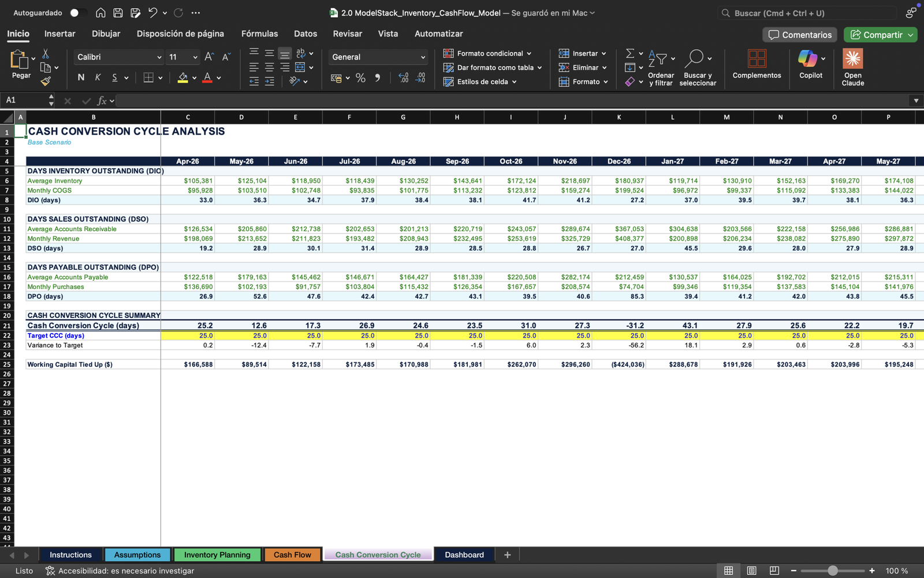Toggle bold formatting with N button
924x578 pixels.
pyautogui.click(x=81, y=77)
